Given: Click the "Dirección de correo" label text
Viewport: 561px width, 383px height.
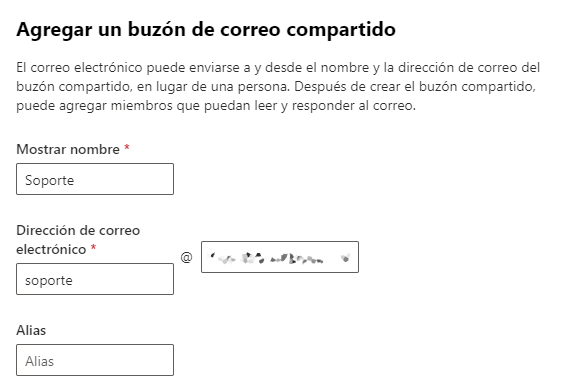Looking at the screenshot, I should (78, 231).
